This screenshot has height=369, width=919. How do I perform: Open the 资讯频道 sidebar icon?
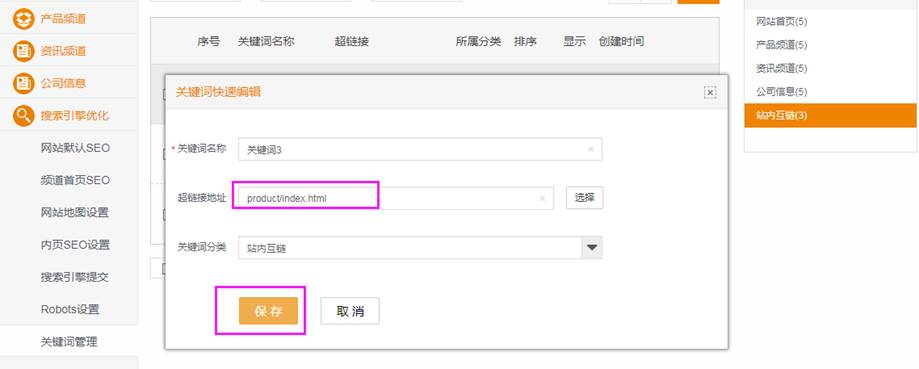(x=23, y=51)
